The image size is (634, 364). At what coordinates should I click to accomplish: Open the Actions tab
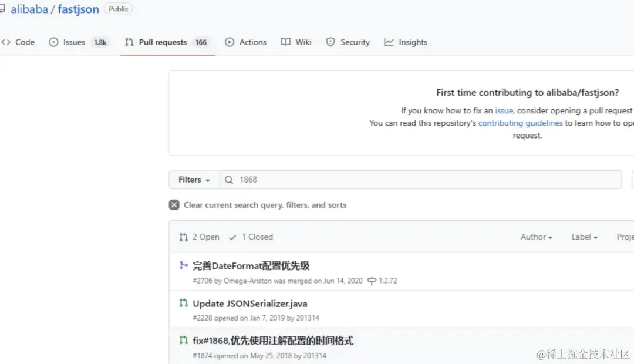point(246,42)
